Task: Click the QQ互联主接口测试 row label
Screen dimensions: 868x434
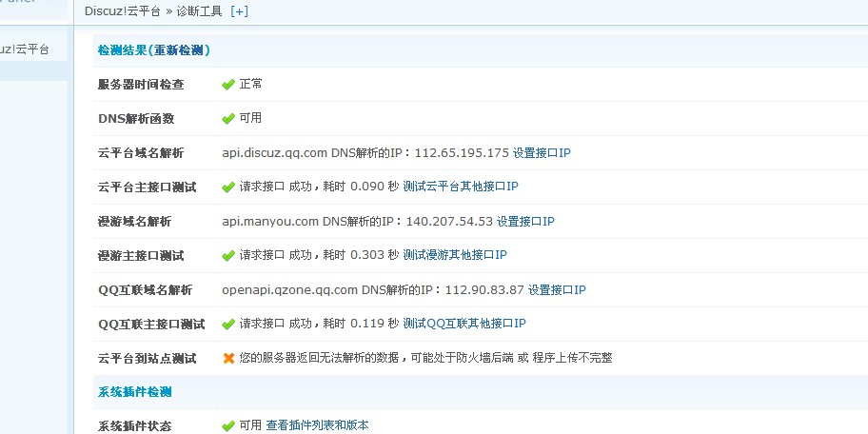Action: pyautogui.click(x=151, y=324)
